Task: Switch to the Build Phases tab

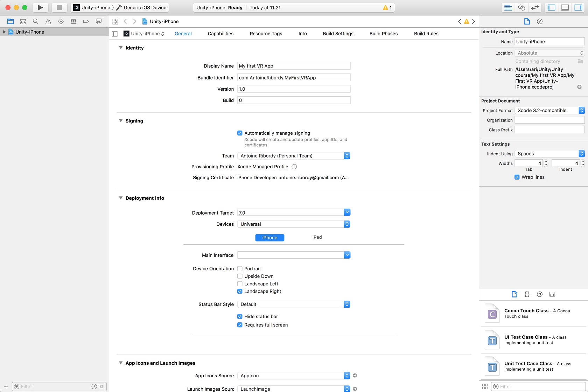Action: [384, 34]
